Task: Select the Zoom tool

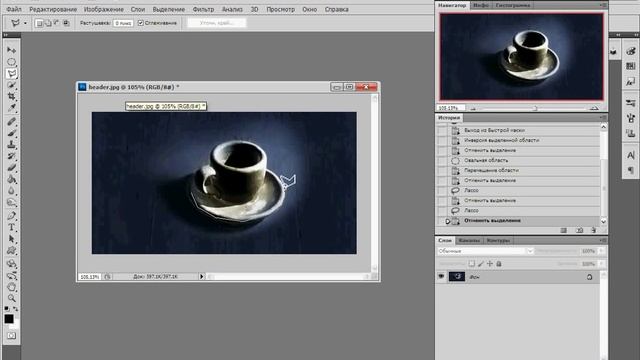Action: pyautogui.click(x=11, y=298)
